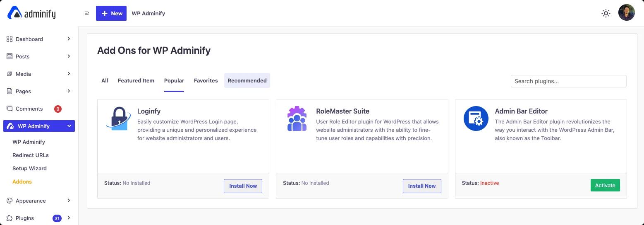Click the Dashboard grid icon

(10, 39)
